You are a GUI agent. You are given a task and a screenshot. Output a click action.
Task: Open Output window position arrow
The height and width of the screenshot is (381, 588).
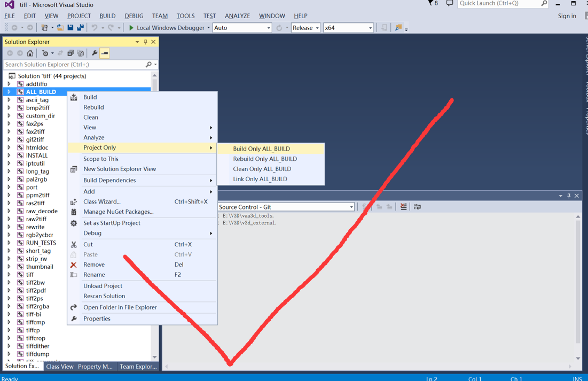[561, 196]
